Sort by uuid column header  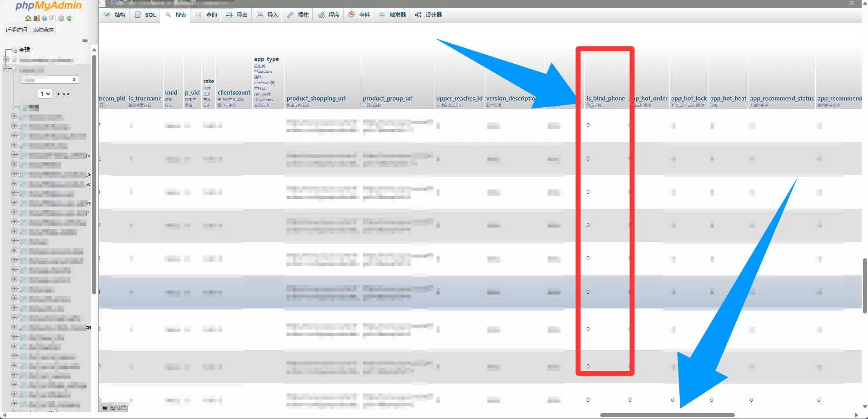point(171,92)
